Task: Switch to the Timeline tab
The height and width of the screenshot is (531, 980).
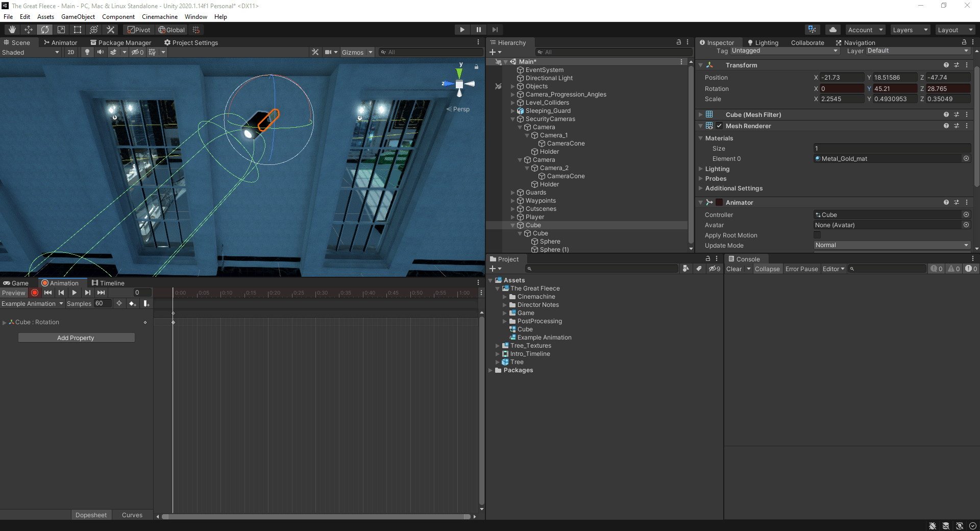Action: pyautogui.click(x=108, y=283)
